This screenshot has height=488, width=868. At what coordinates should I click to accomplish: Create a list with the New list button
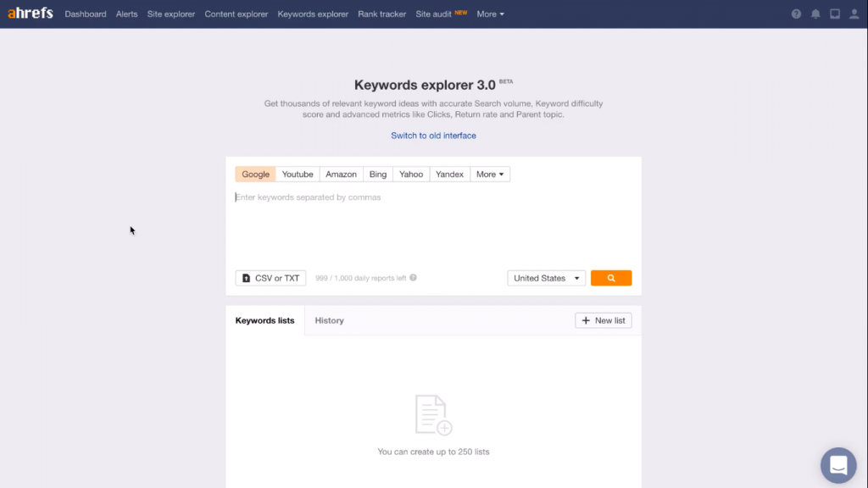pyautogui.click(x=603, y=320)
